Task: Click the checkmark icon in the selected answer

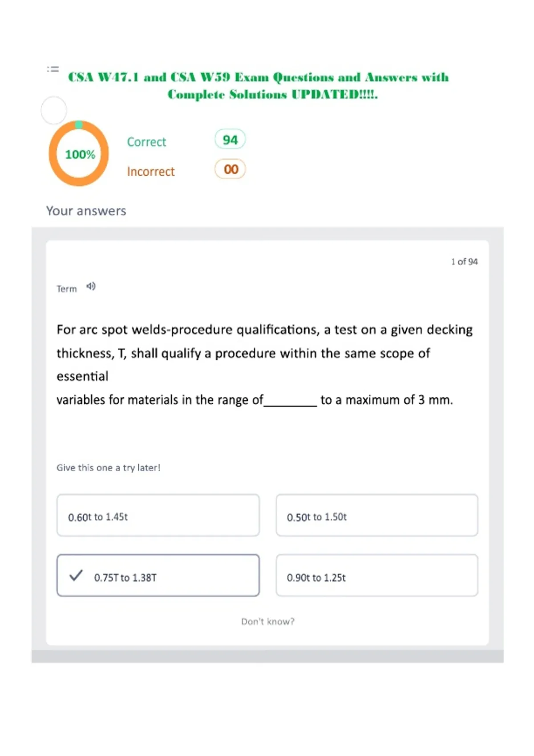Action: coord(76,575)
